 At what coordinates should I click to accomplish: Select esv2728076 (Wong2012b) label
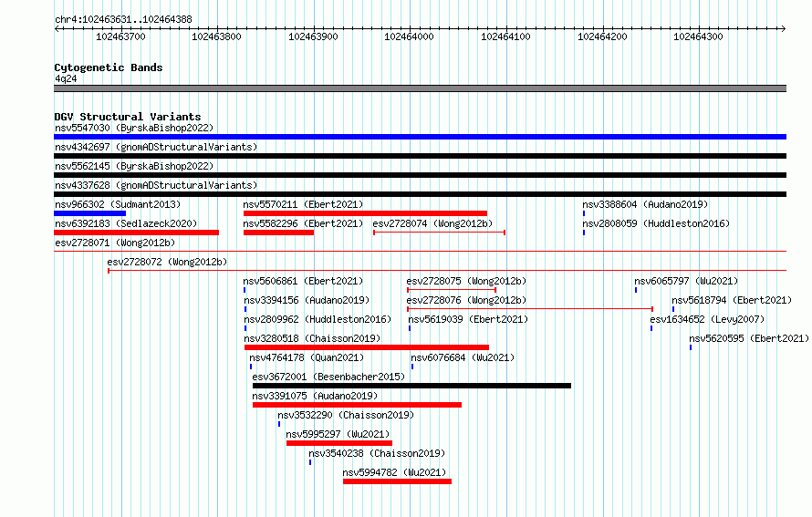point(466,300)
